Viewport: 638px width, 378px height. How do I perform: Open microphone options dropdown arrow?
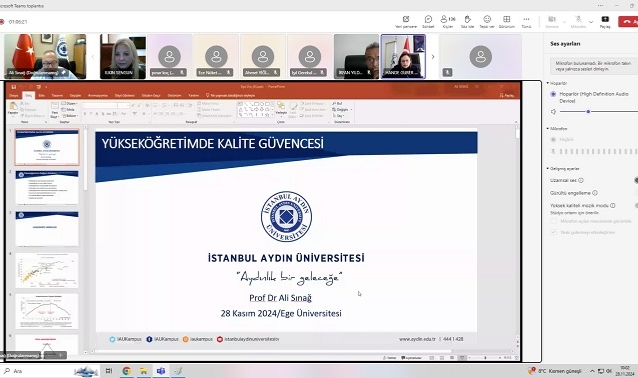coord(591,22)
